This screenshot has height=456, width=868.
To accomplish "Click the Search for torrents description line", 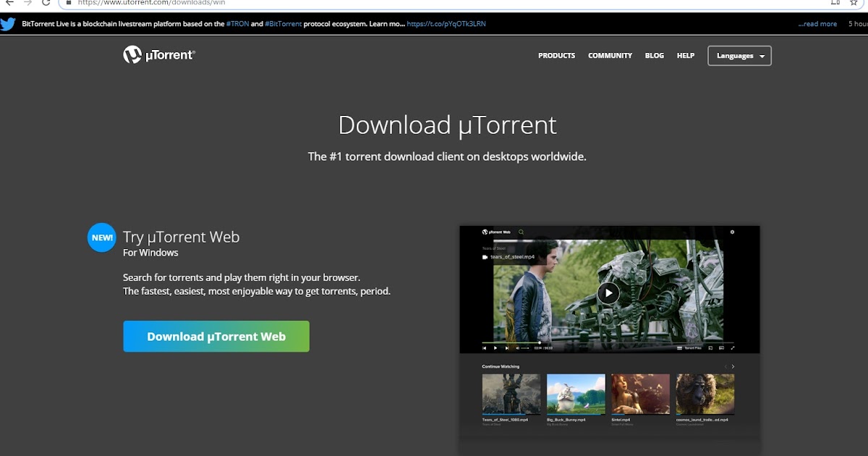I will click(242, 277).
